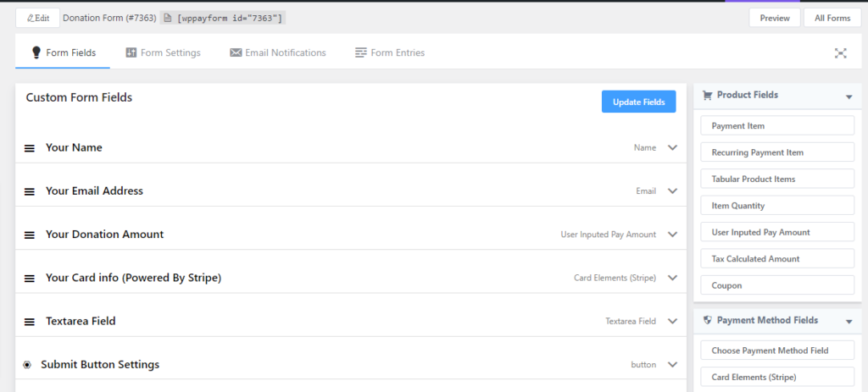The image size is (868, 392).
Task: Click the Submit Button Settings label
Action: point(100,364)
